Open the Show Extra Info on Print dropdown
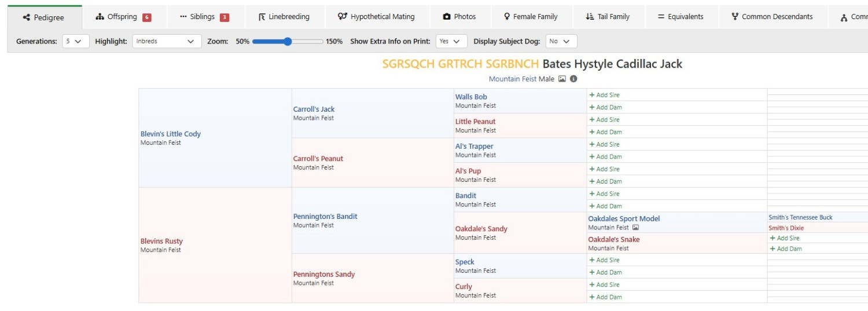 (x=451, y=42)
